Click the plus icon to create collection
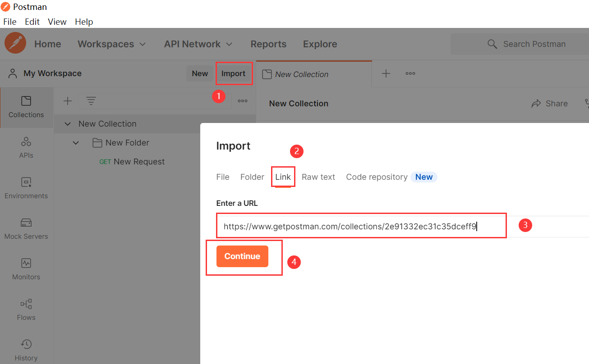 pos(68,101)
